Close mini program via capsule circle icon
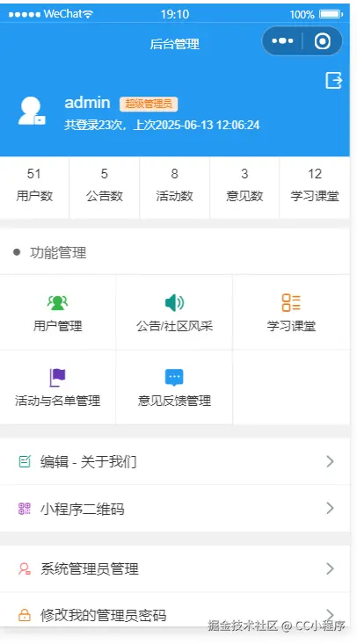The height and width of the screenshot is (644, 357). pyautogui.click(x=323, y=41)
